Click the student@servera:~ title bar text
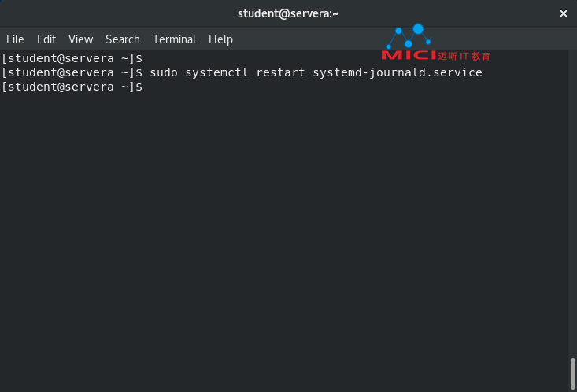Viewport: 577px width, 392px height. click(x=288, y=13)
